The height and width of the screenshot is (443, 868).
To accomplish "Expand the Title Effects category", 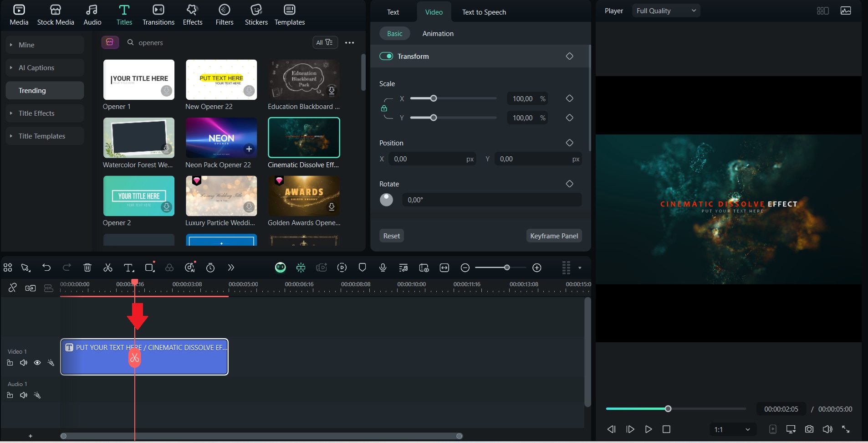I will [x=45, y=113].
